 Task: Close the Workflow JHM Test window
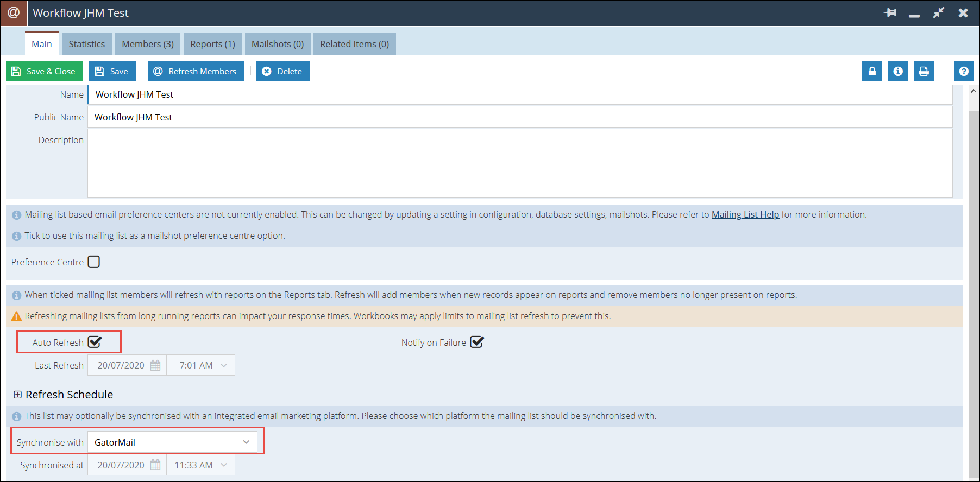coord(963,12)
